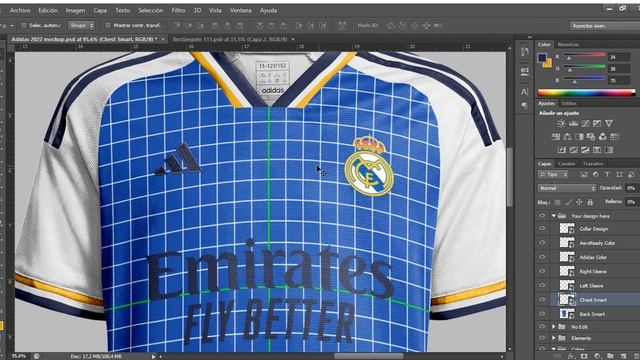Expand the No Edit layer group
This screenshot has width=640, height=360.
coord(554,327)
